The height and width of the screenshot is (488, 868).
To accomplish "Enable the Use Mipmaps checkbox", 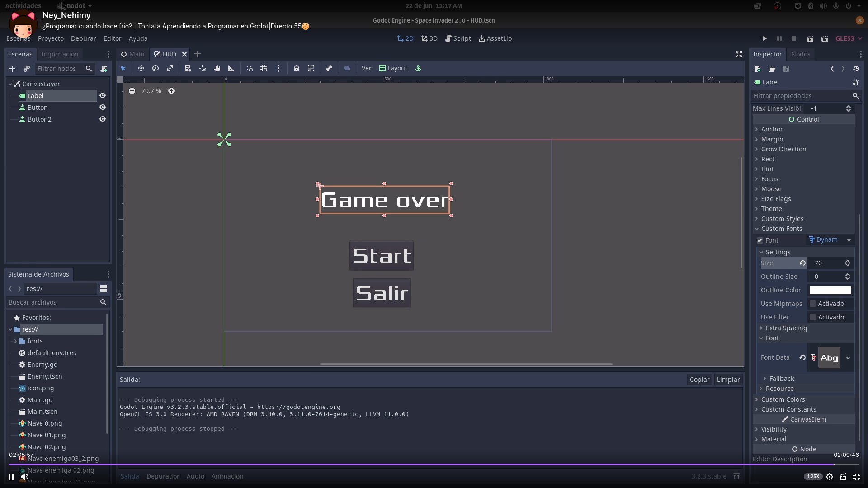I will (x=813, y=304).
